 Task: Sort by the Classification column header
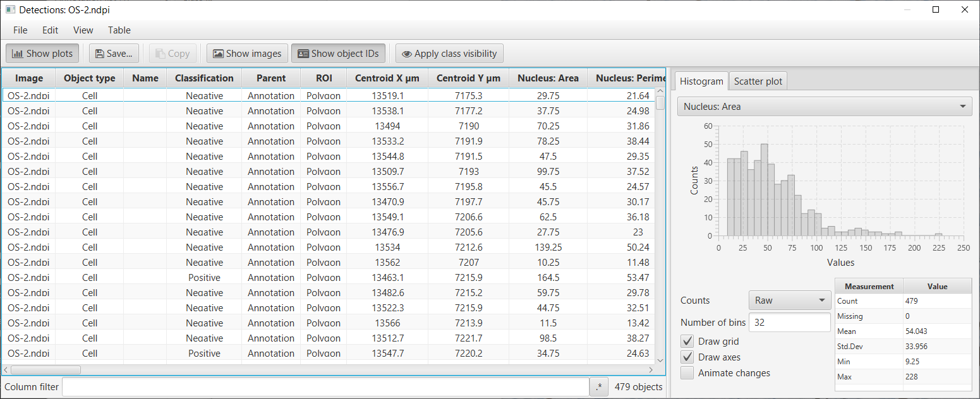[x=204, y=78]
